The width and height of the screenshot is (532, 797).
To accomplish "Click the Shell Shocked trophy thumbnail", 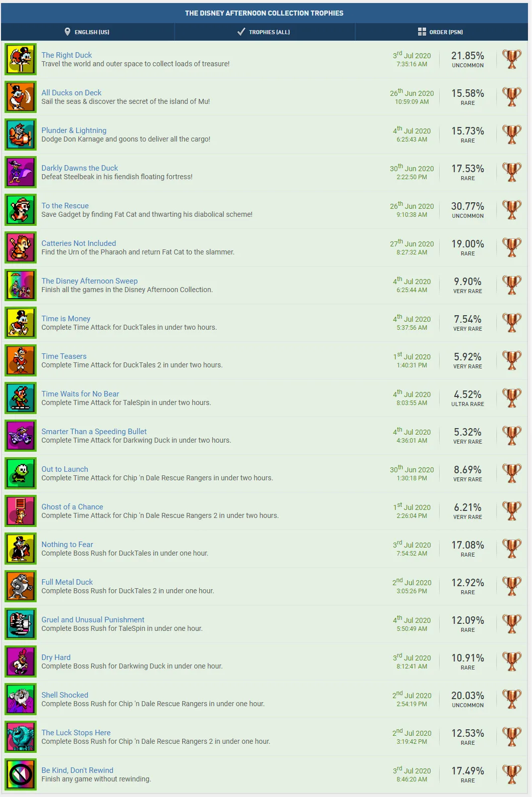I will [x=21, y=699].
